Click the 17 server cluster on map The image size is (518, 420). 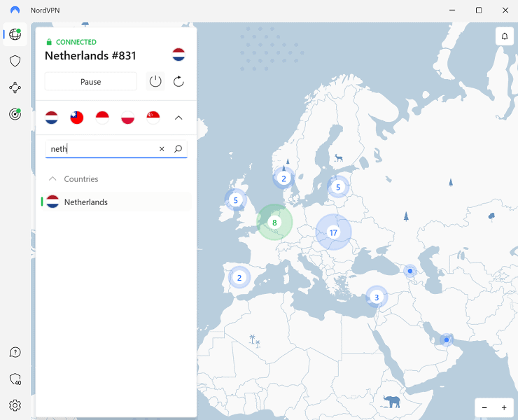click(333, 232)
